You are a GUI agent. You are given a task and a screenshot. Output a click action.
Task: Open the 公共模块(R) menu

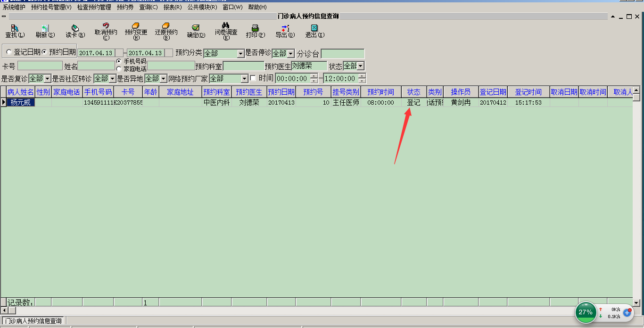(x=202, y=7)
